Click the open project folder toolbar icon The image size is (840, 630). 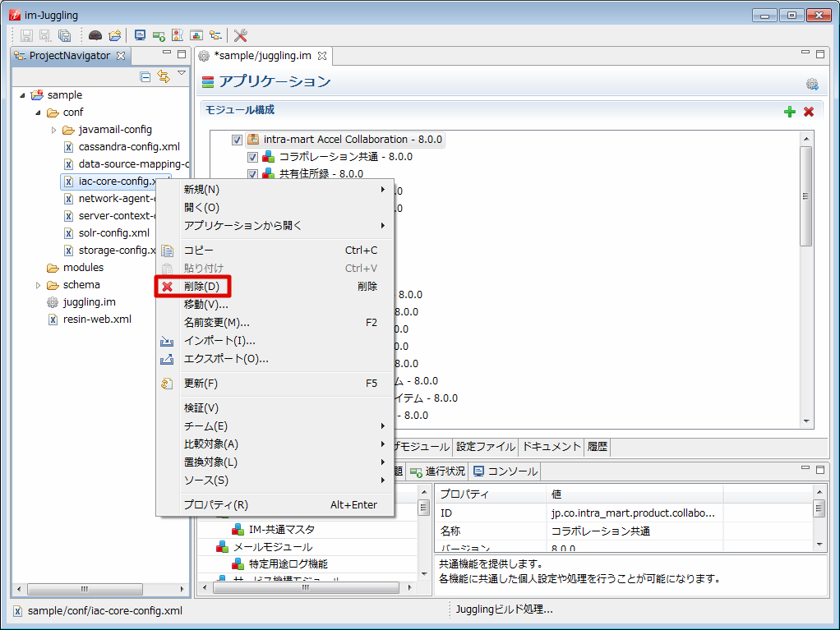(114, 35)
